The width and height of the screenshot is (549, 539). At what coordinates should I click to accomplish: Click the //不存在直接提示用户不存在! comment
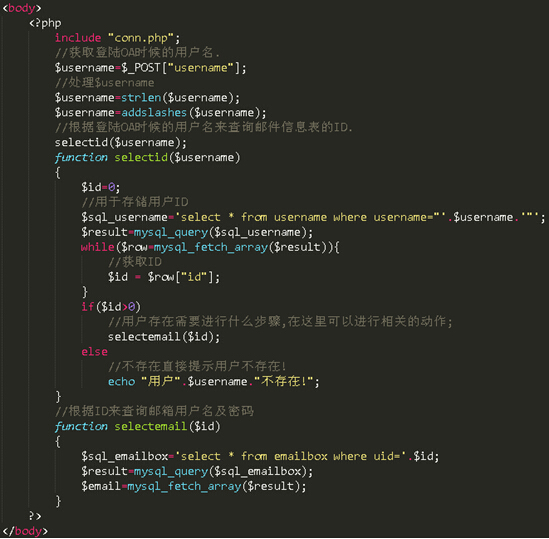point(197,367)
